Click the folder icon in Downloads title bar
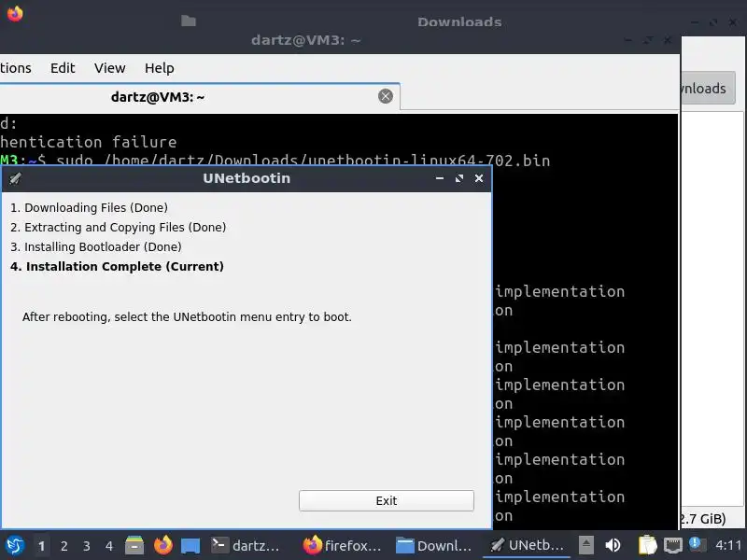 189,21
